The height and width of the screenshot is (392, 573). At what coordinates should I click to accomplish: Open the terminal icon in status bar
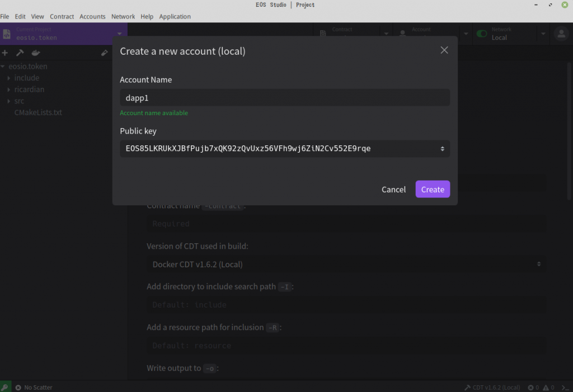[565, 388]
